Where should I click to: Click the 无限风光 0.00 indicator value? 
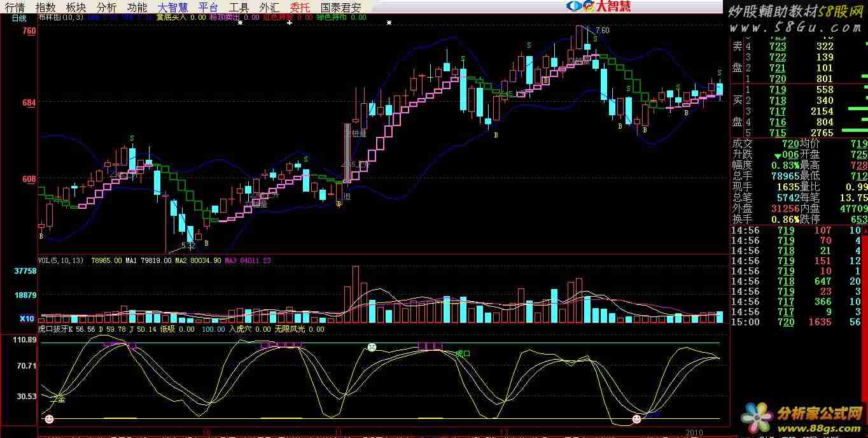pos(299,329)
